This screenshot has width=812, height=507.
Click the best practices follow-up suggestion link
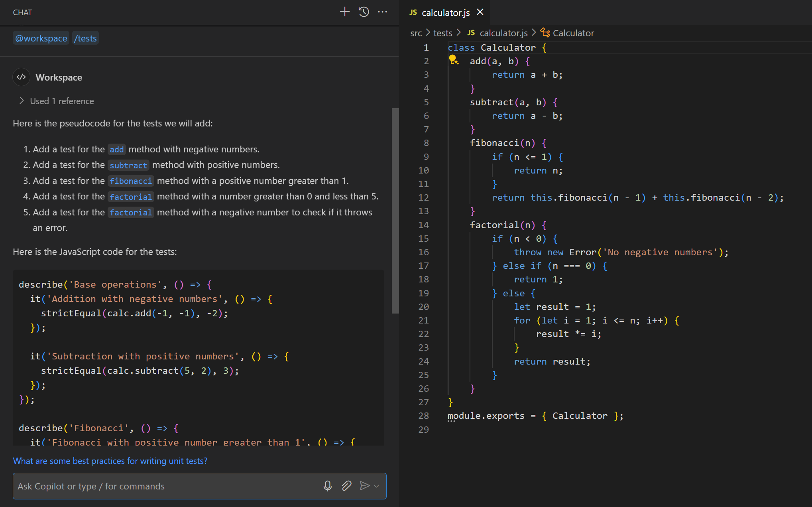(110, 461)
